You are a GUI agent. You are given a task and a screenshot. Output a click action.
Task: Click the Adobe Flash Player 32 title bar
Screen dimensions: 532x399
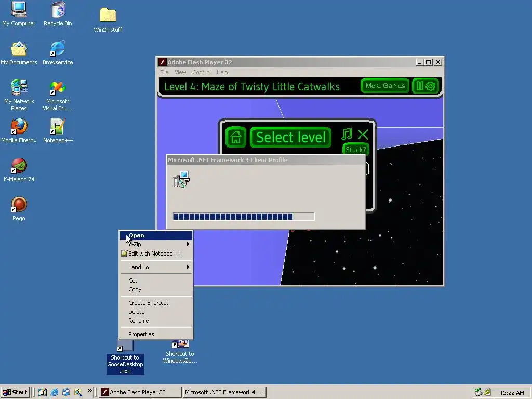pyautogui.click(x=288, y=62)
